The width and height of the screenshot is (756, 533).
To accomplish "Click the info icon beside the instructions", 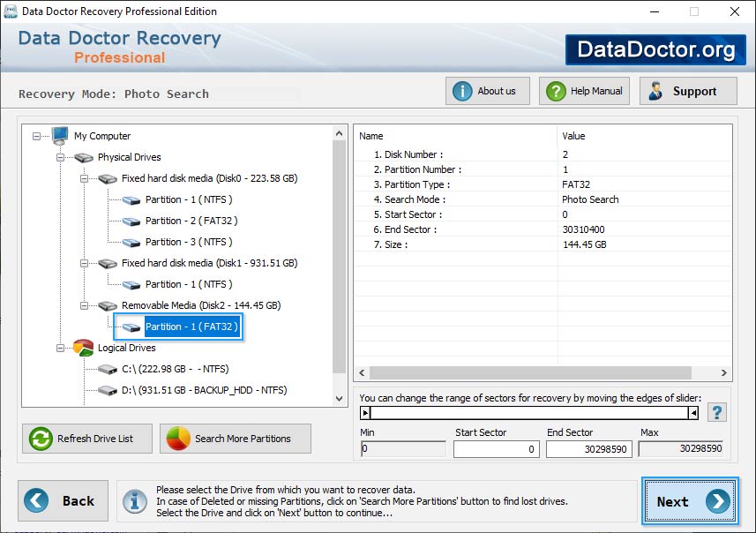I will pos(134,501).
